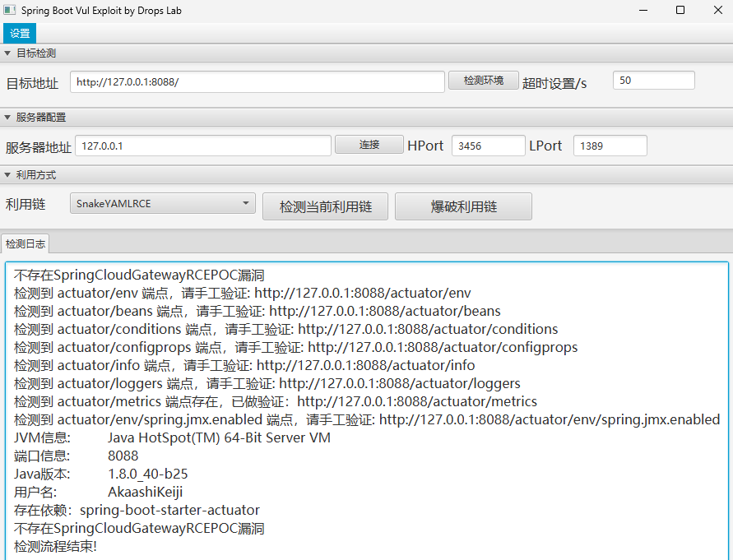
Task: Click the 爆破利用链 button
Action: click(x=463, y=206)
